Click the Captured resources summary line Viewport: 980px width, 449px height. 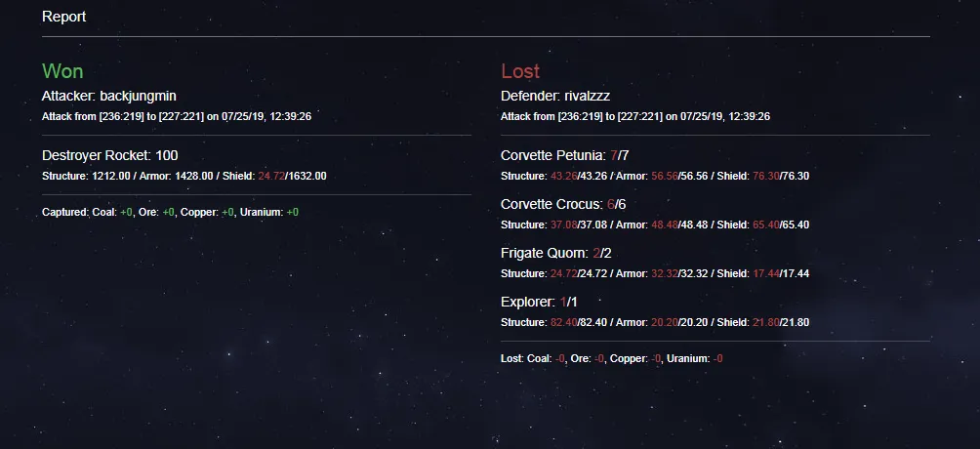click(170, 213)
